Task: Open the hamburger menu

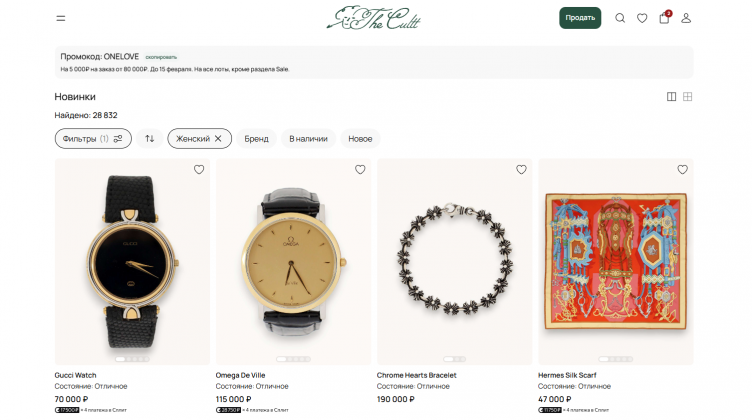Action: pos(61,18)
